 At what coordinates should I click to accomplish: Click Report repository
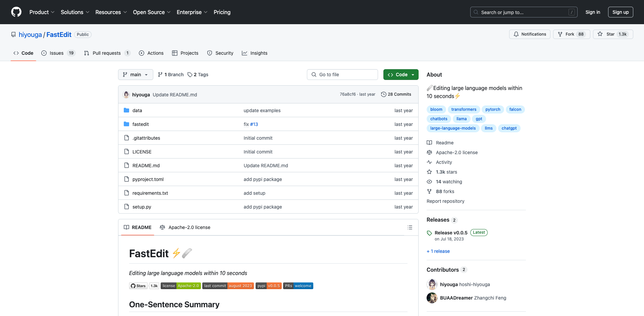tap(445, 201)
